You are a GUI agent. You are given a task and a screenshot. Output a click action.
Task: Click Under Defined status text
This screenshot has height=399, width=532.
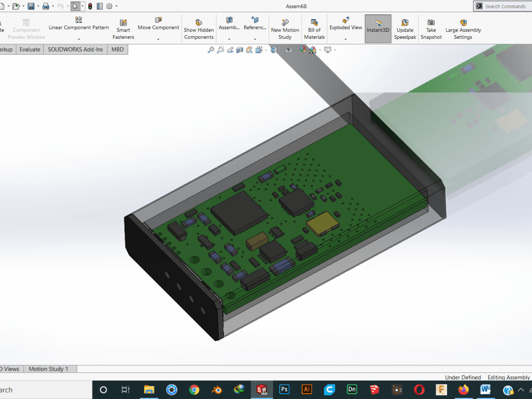pos(463,377)
